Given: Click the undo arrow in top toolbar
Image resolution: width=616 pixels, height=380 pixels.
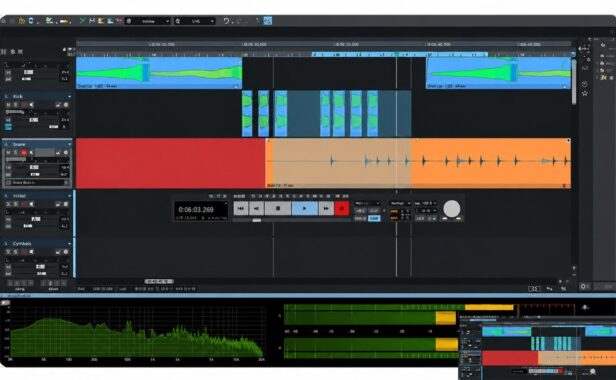Looking at the screenshot, I should 226,21.
